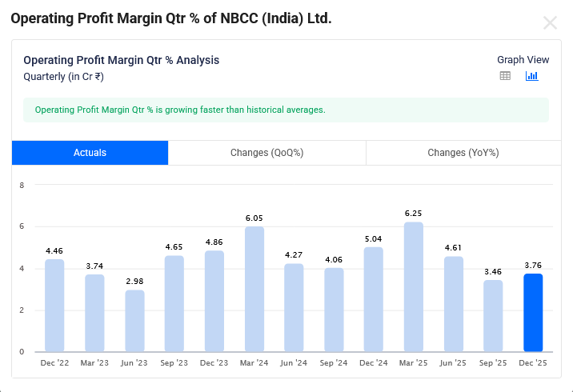Select the Jun '25 bar showing 4.61
This screenshot has height=392, width=573.
pyautogui.click(x=454, y=304)
